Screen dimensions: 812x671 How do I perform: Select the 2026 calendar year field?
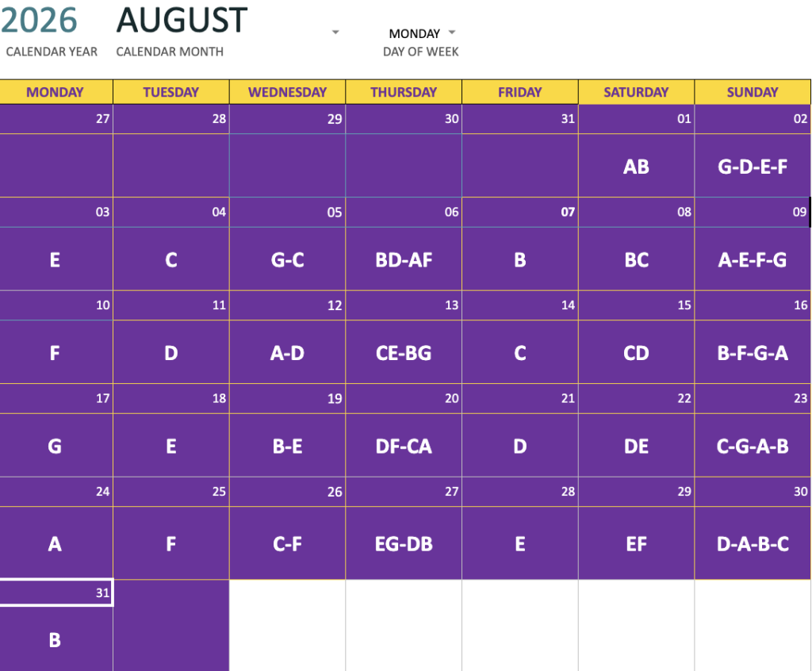[38, 21]
